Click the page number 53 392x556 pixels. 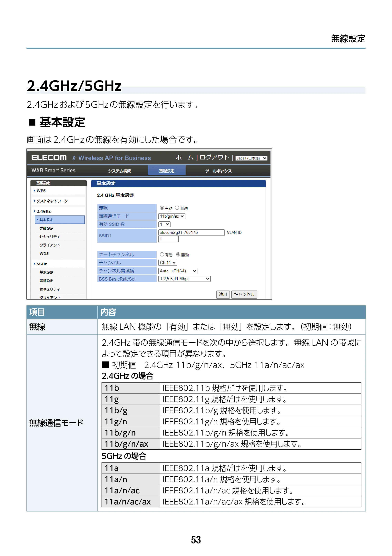click(196, 540)
